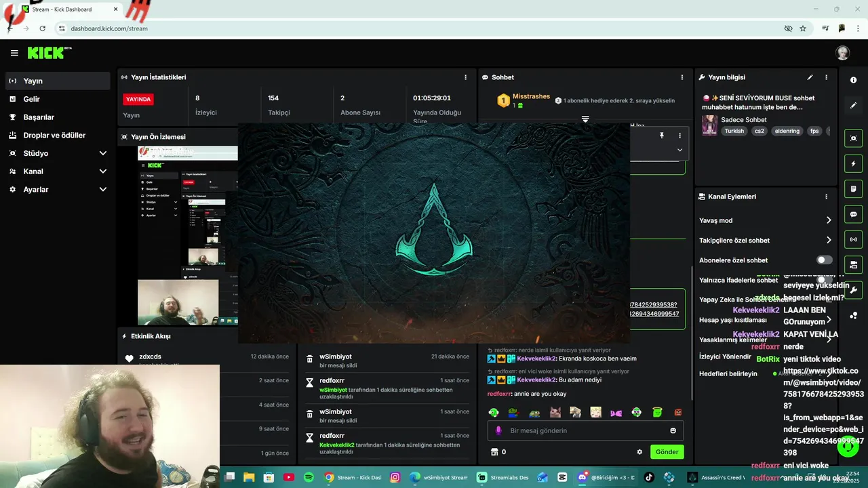Image resolution: width=868 pixels, height=488 pixels.
Task: Open the hamburger navigation menu
Action: (14, 53)
